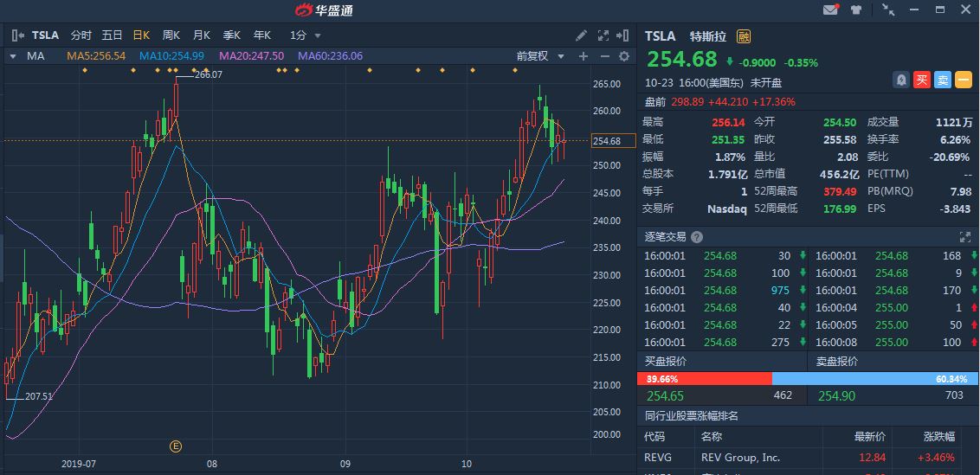
Task: Collapse the right-side quote panel
Action: click(x=622, y=35)
